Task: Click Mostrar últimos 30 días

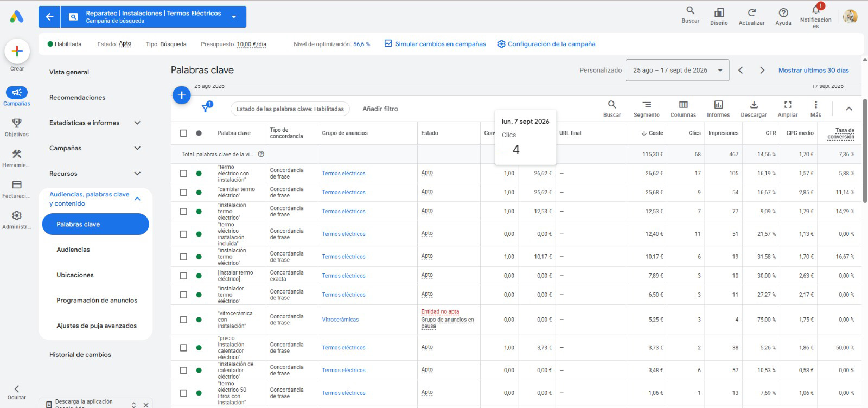Action: click(x=814, y=70)
